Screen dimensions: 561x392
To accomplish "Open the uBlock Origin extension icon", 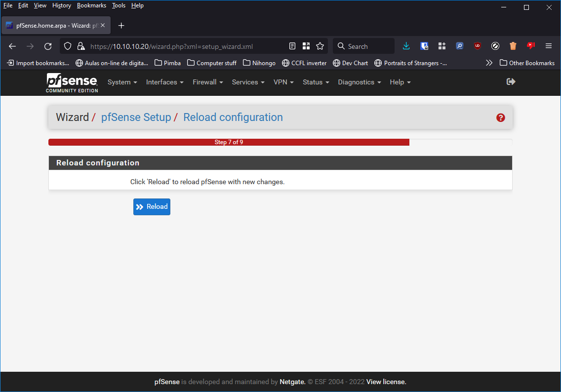I will tap(478, 45).
